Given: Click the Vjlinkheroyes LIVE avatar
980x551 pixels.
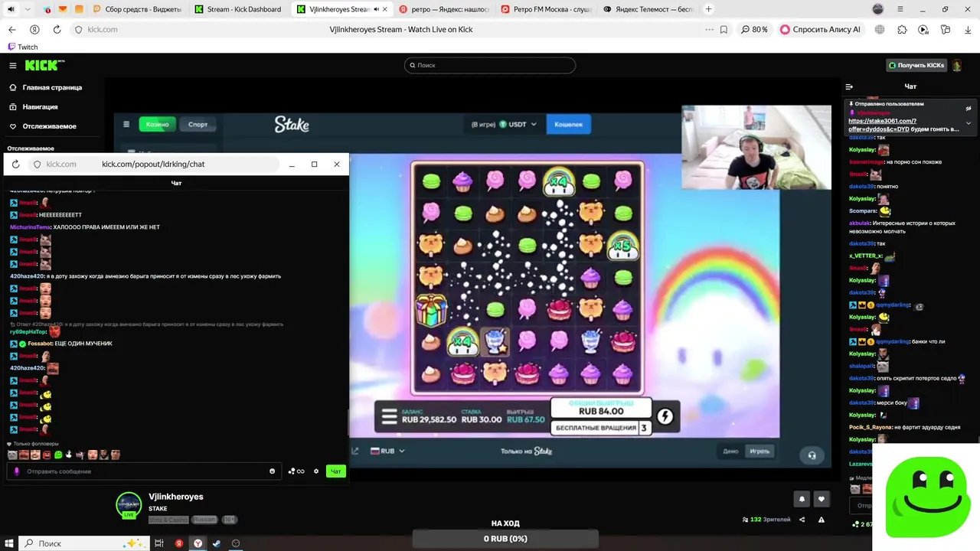Looking at the screenshot, I should 129,505.
